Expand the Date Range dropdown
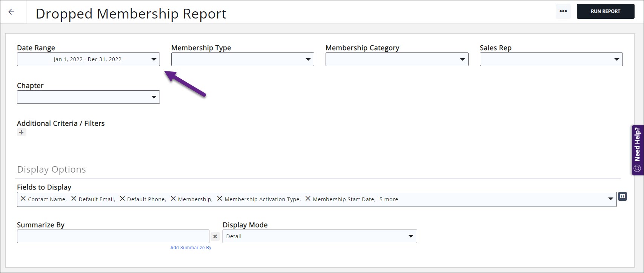The height and width of the screenshot is (273, 644). [x=154, y=59]
